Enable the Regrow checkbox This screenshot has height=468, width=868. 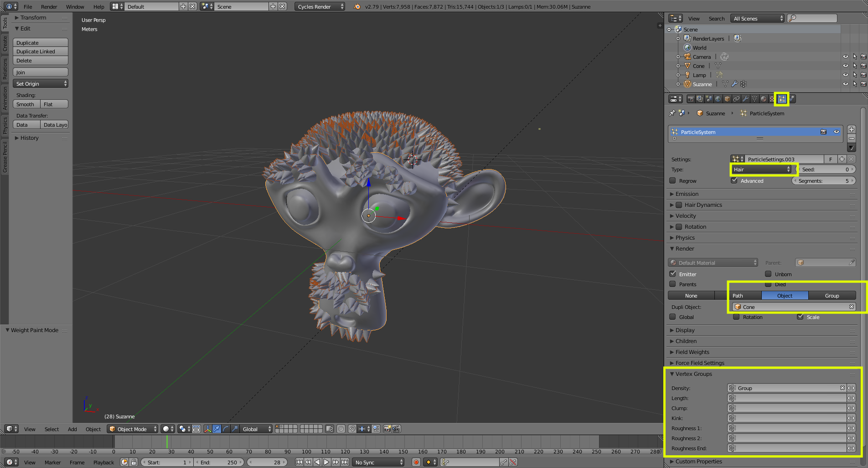pyautogui.click(x=672, y=180)
